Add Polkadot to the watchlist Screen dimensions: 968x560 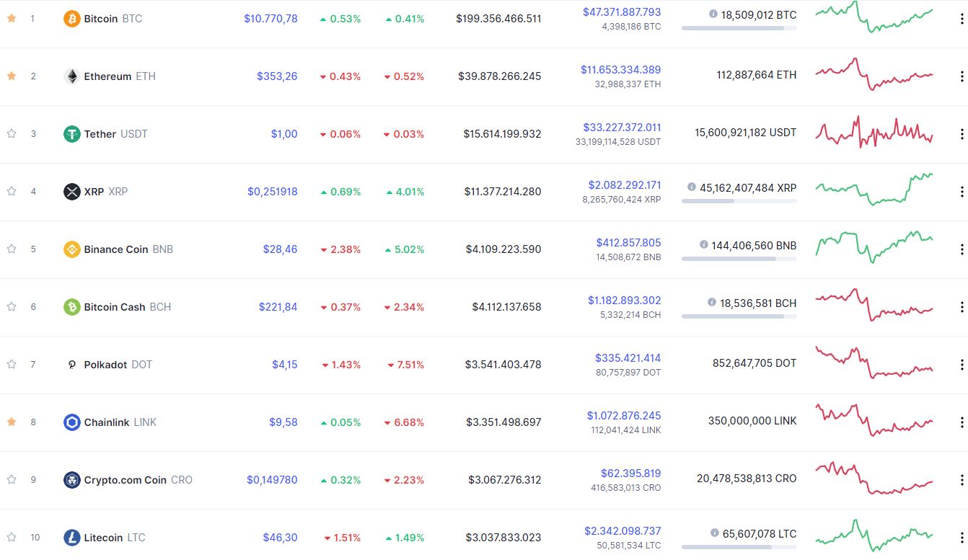click(12, 364)
